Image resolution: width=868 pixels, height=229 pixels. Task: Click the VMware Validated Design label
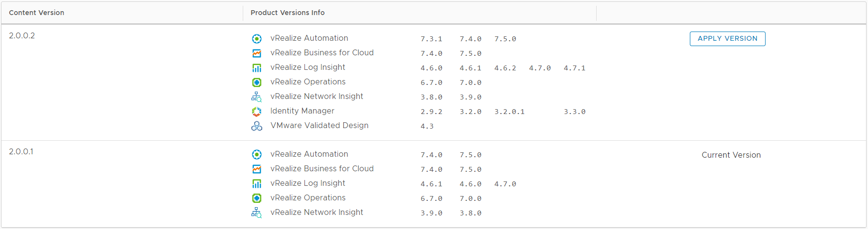pyautogui.click(x=319, y=126)
